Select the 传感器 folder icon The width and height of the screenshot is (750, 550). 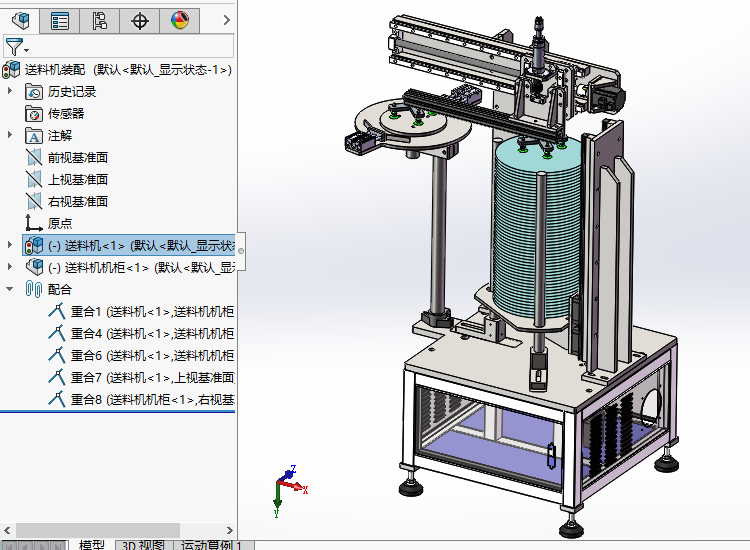34,113
